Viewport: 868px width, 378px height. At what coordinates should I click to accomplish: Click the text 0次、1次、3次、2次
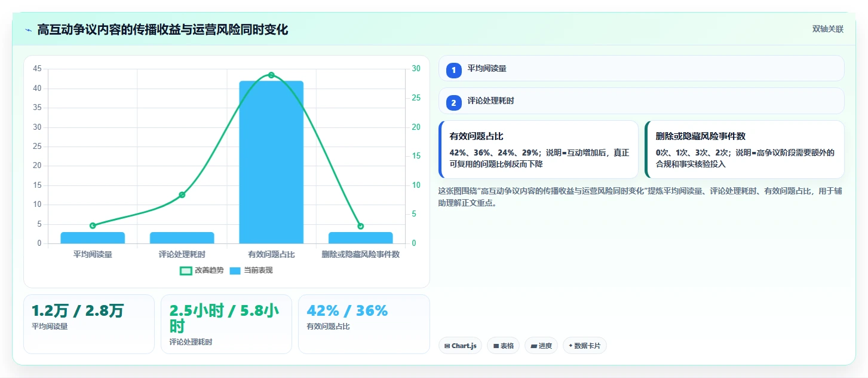coord(692,153)
